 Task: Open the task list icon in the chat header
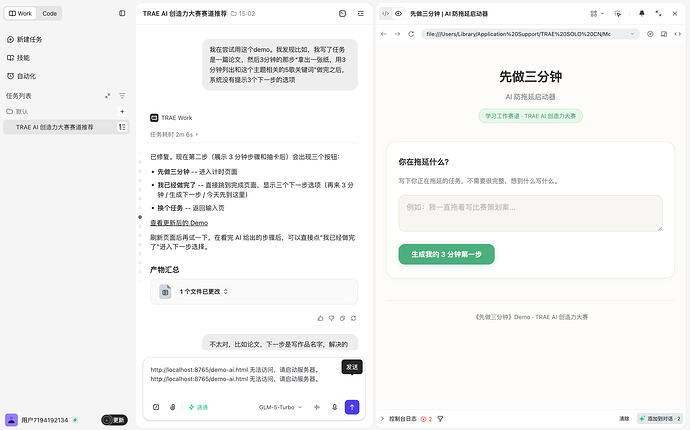tap(361, 14)
